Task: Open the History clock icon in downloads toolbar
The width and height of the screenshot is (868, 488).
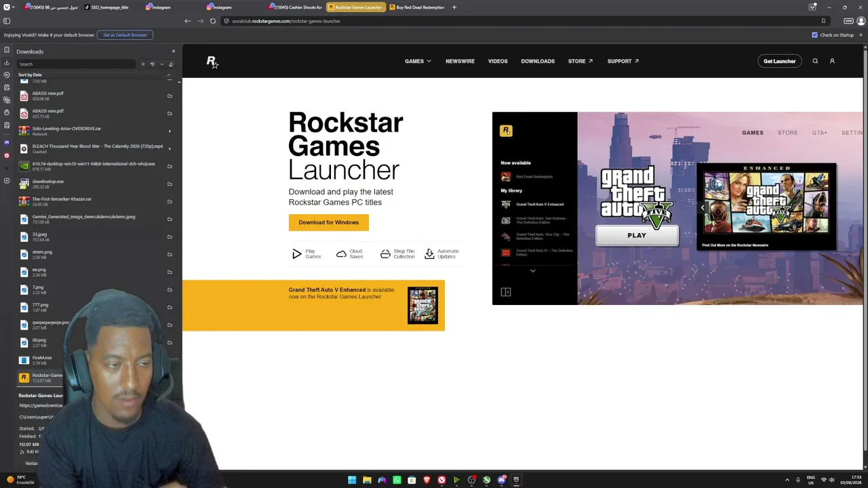Action: (x=152, y=64)
